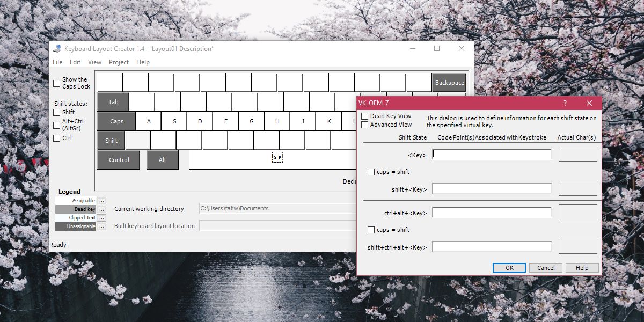Enable the Alt+Ctrl (AltGr) shift state
The image size is (644, 322).
coord(57,125)
